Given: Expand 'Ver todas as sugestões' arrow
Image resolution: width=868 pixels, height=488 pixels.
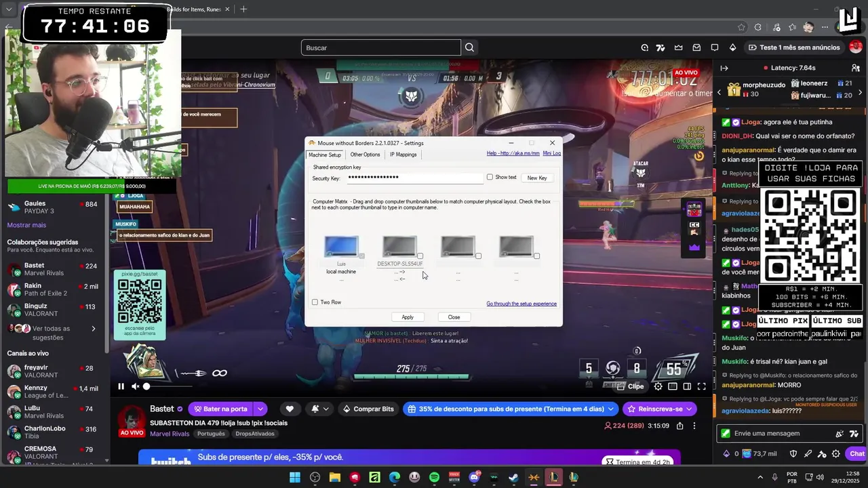Looking at the screenshot, I should click(x=94, y=329).
